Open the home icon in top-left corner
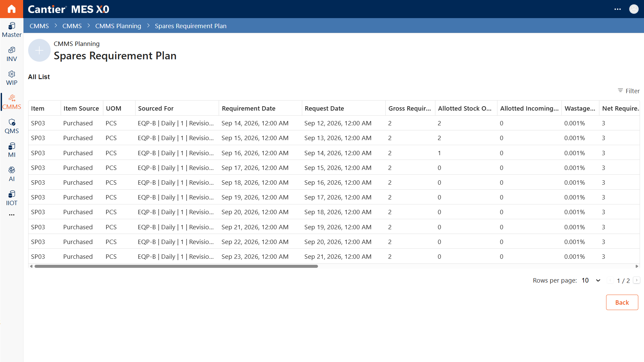Viewport: 644px width, 362px height. click(11, 9)
